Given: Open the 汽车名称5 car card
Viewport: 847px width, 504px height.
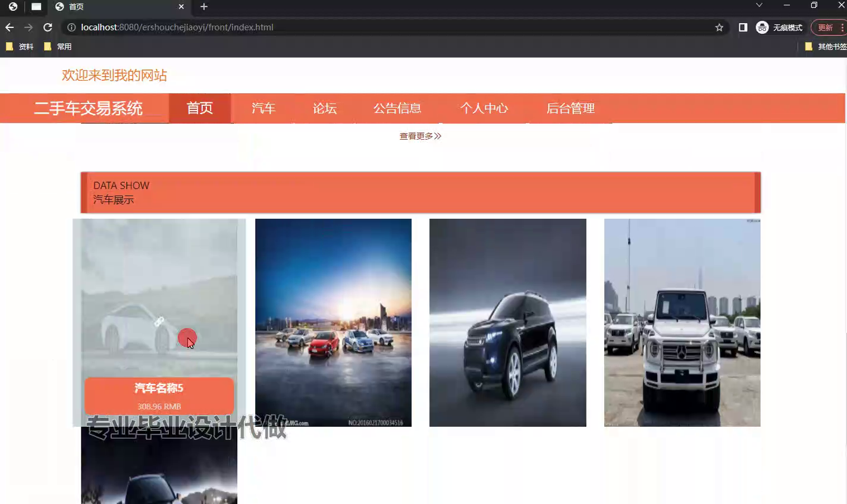Looking at the screenshot, I should click(159, 323).
